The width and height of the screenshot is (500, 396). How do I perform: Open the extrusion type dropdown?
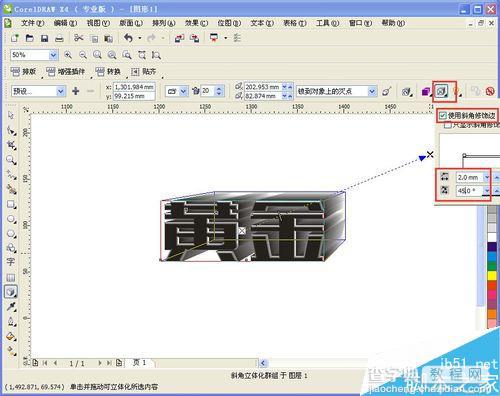click(183, 91)
